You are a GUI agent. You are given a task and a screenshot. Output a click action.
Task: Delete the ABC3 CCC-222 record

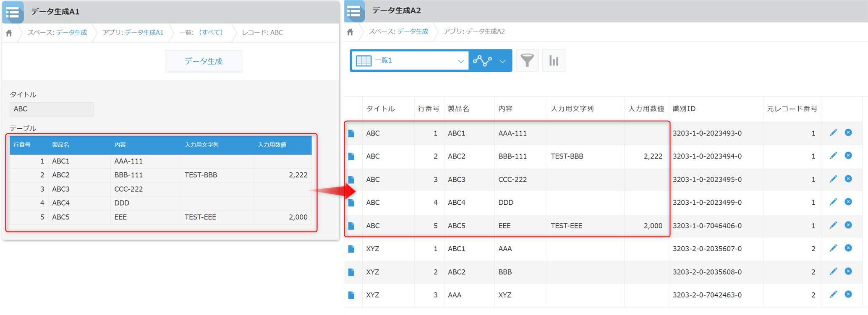tap(848, 179)
